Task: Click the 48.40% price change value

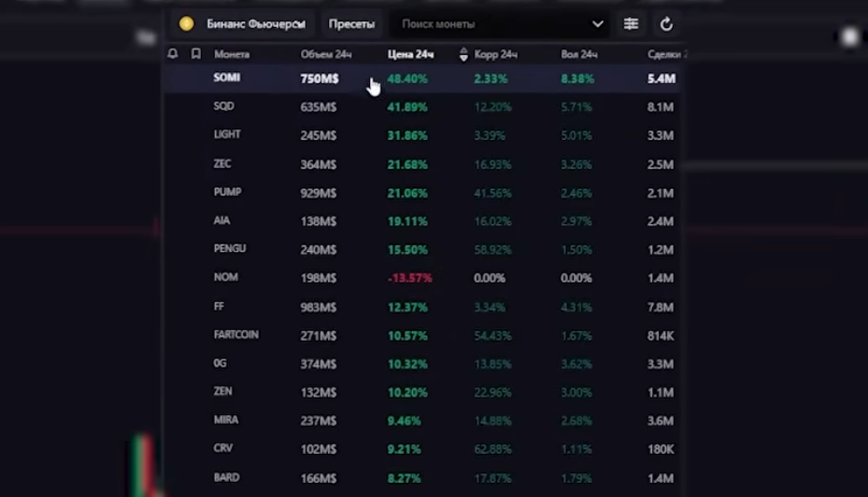Action: tap(407, 78)
